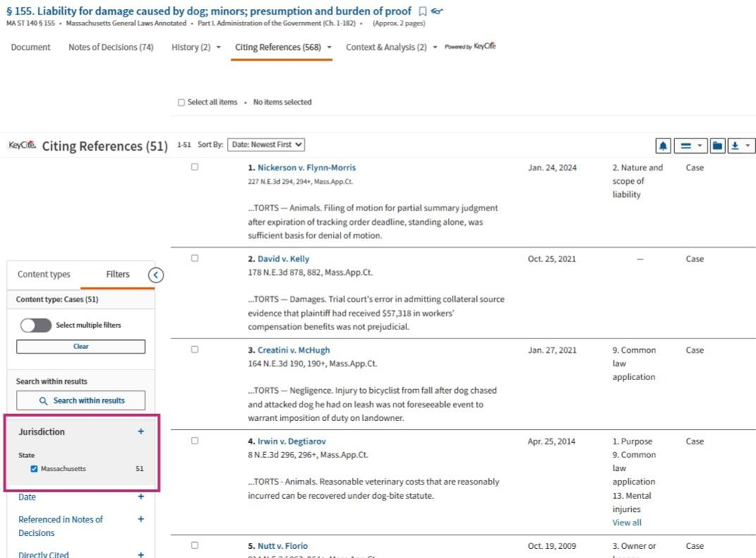Image resolution: width=756 pixels, height=558 pixels.
Task: Click the save to folder icon
Action: [x=717, y=145]
